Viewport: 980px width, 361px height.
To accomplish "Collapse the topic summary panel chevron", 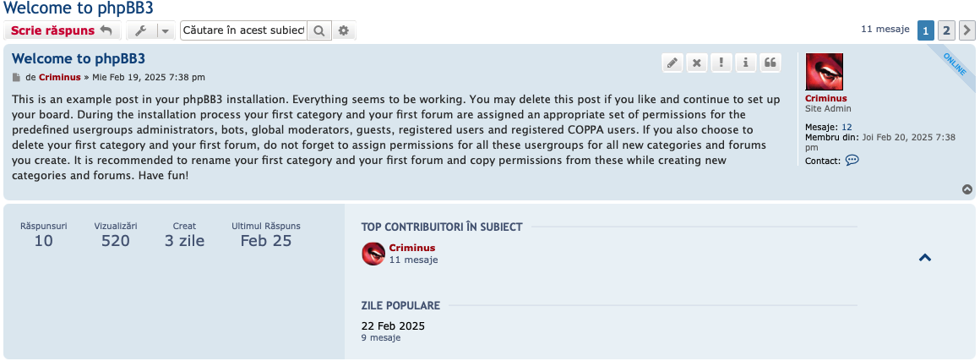I will (x=925, y=257).
